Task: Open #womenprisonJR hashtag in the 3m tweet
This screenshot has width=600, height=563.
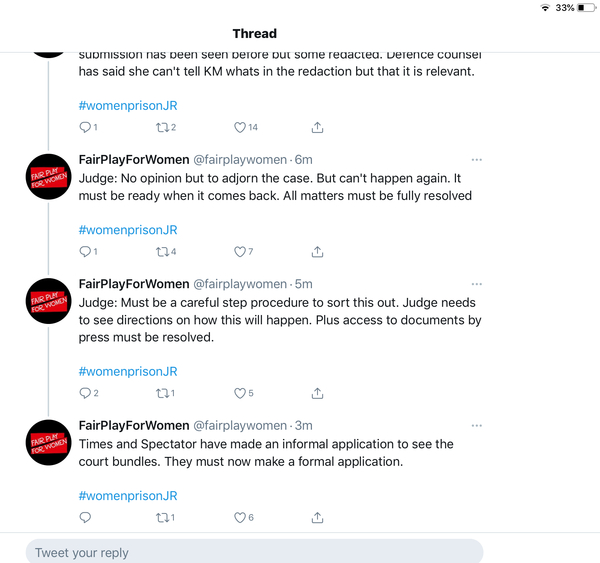Action: (x=128, y=496)
